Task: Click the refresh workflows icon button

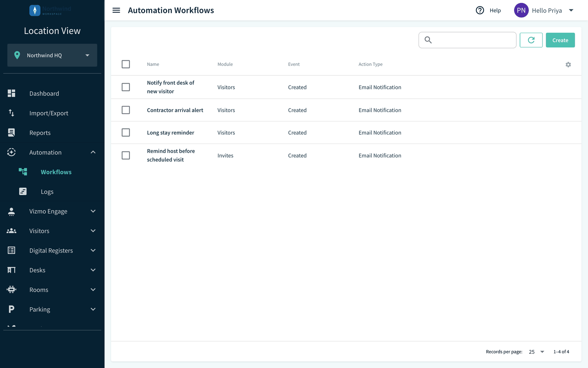Action: click(531, 40)
